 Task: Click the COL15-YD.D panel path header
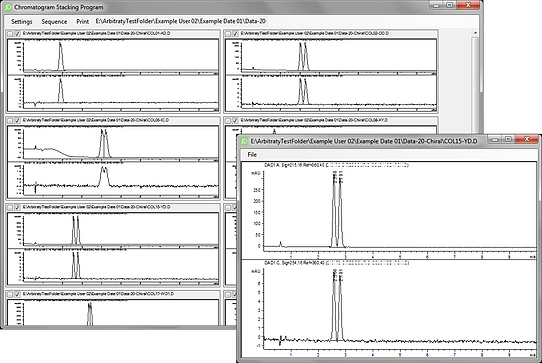[96, 207]
